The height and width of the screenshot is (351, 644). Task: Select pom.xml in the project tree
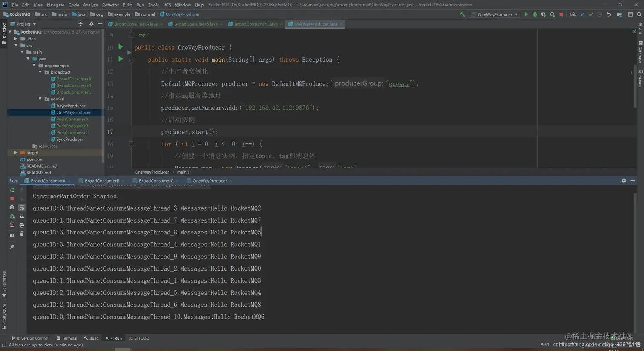34,160
